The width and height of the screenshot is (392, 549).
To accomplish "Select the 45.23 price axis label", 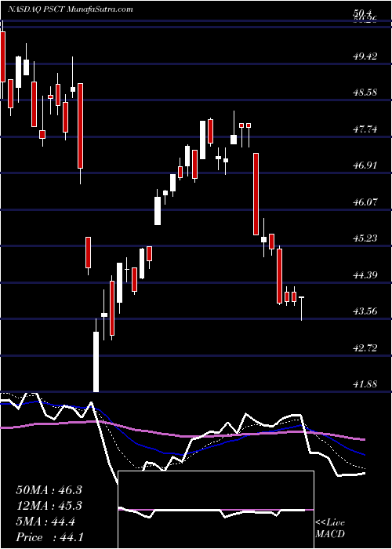I will click(365, 238).
